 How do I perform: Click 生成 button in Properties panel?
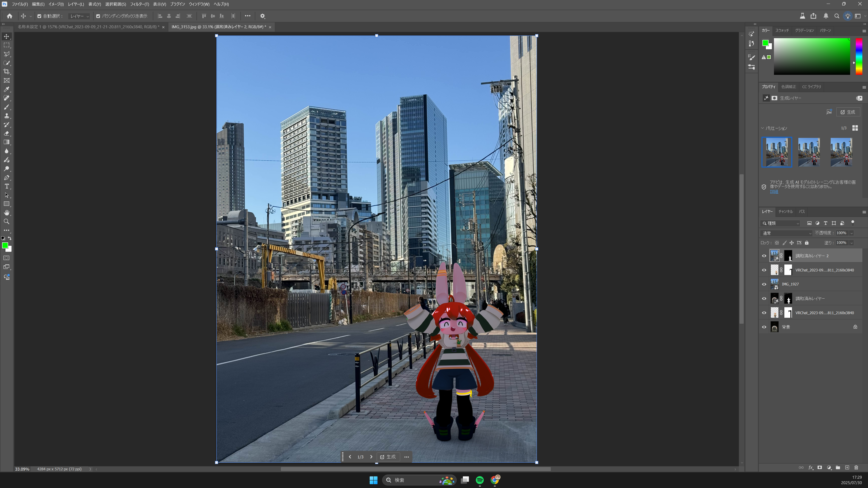tap(848, 112)
